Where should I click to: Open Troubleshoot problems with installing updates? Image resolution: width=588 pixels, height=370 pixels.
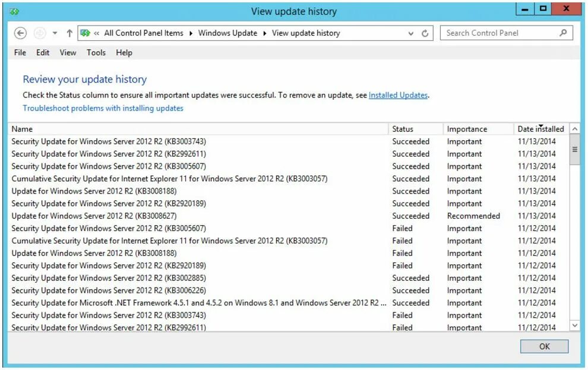click(103, 108)
